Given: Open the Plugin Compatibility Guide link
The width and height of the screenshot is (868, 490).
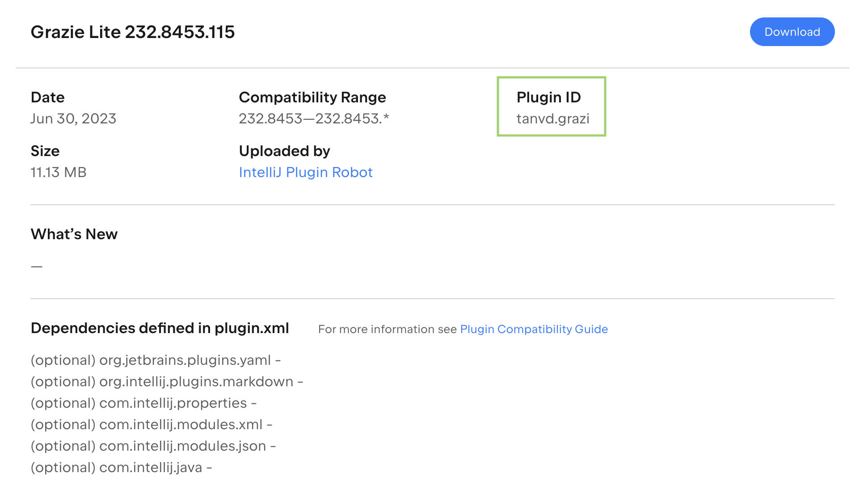Looking at the screenshot, I should [x=534, y=329].
